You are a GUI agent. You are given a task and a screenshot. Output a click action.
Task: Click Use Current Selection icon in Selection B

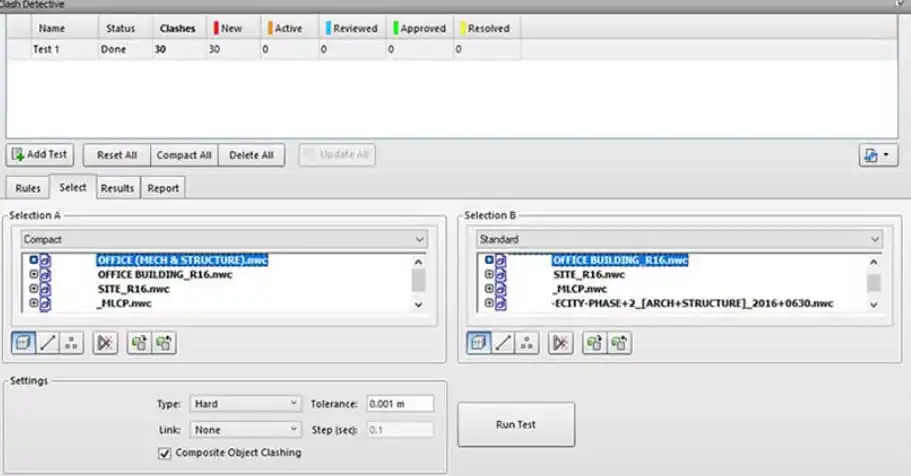[594, 343]
